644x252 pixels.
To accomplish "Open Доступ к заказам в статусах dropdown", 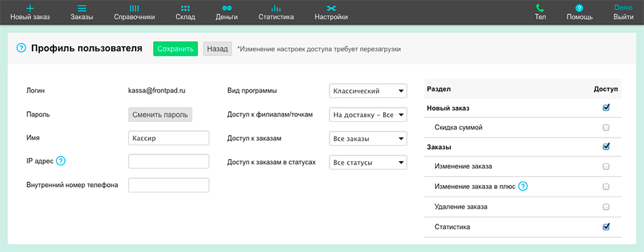I will [368, 163].
